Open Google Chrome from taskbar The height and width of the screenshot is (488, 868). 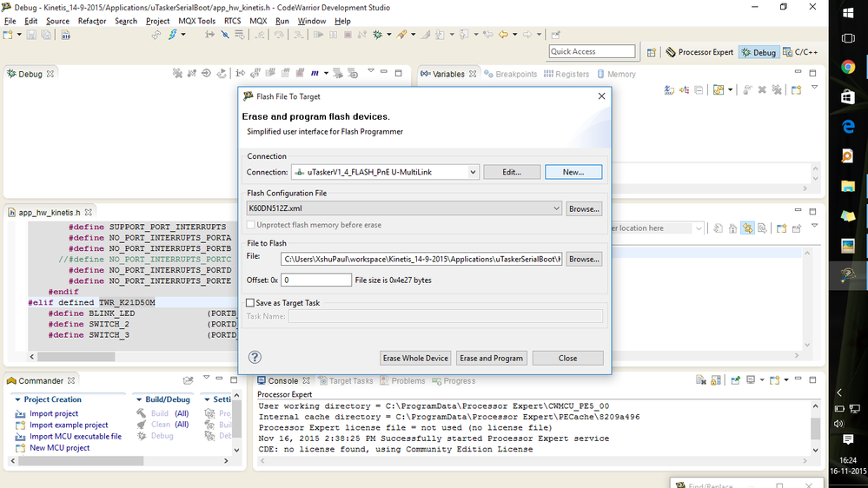pyautogui.click(x=848, y=68)
